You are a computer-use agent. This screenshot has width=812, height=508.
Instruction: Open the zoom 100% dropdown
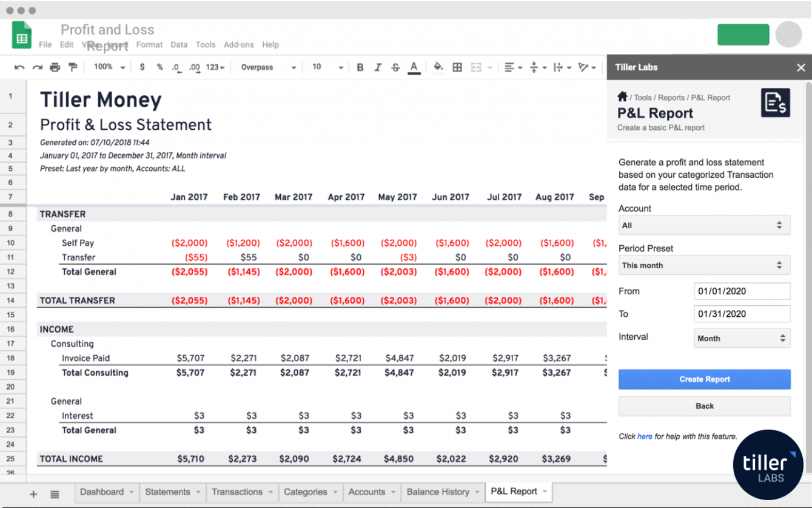coord(110,67)
